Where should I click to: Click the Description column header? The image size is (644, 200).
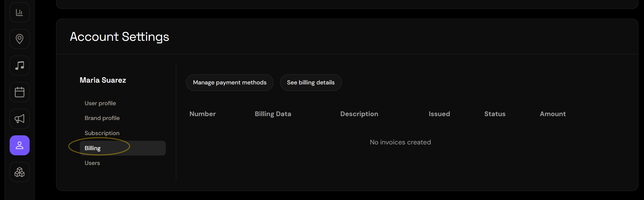pos(359,114)
